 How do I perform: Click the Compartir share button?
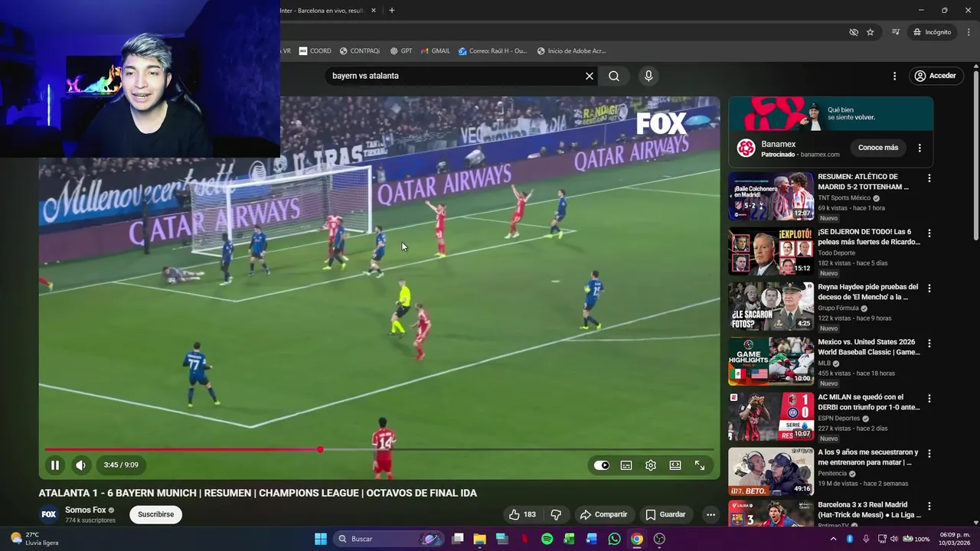pos(603,515)
